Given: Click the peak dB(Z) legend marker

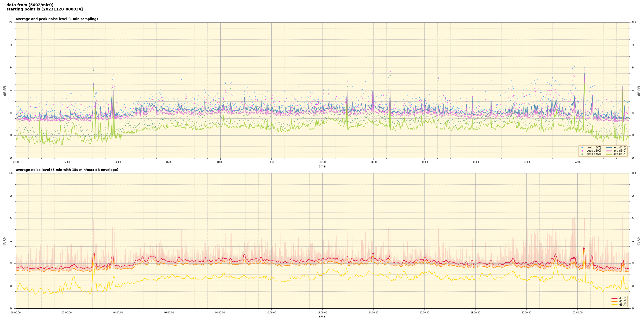Looking at the screenshot, I should click(x=582, y=148).
